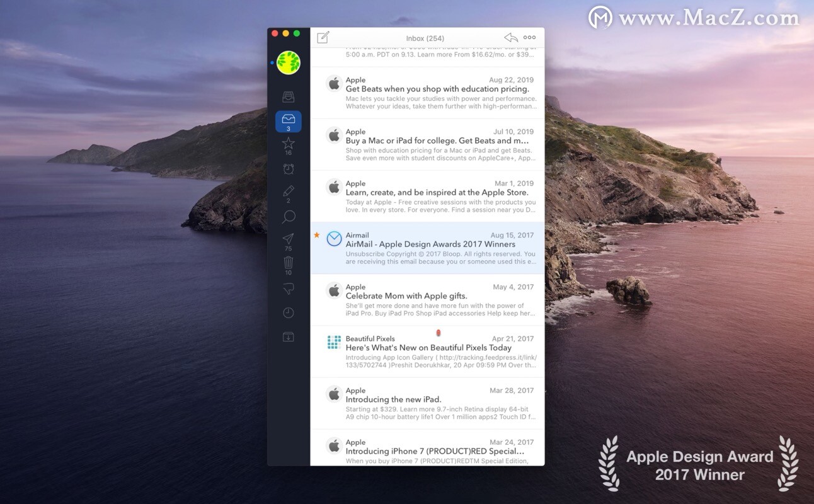Viewport: 814px width, 504px height.
Task: Open 'Learn, create, and be inspired' email
Action: click(427, 196)
